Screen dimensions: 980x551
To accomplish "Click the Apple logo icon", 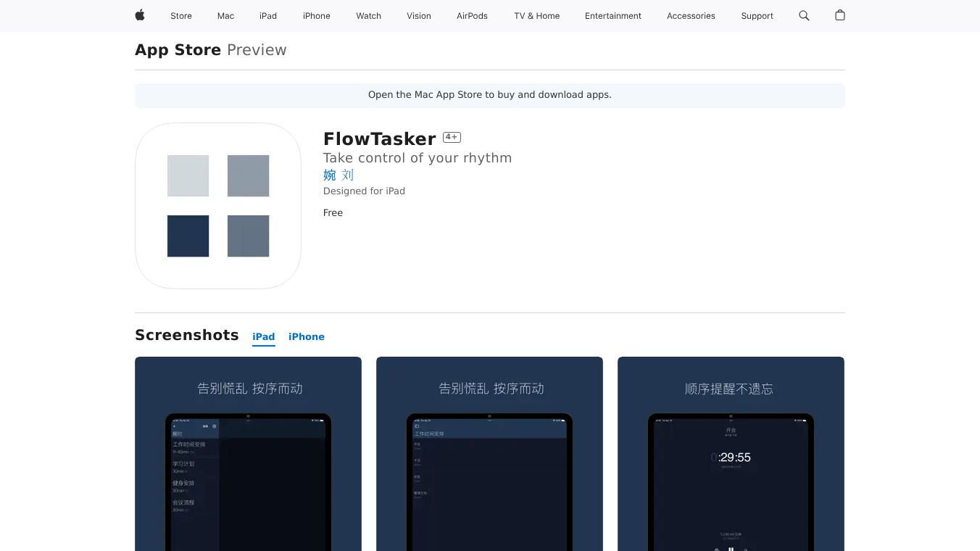I will [140, 15].
